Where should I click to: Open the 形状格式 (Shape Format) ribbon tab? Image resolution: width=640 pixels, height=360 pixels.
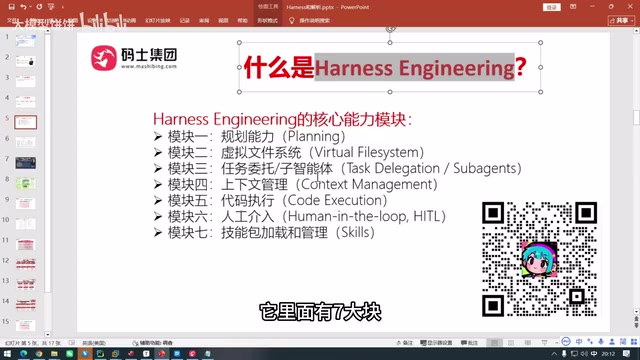(267, 20)
